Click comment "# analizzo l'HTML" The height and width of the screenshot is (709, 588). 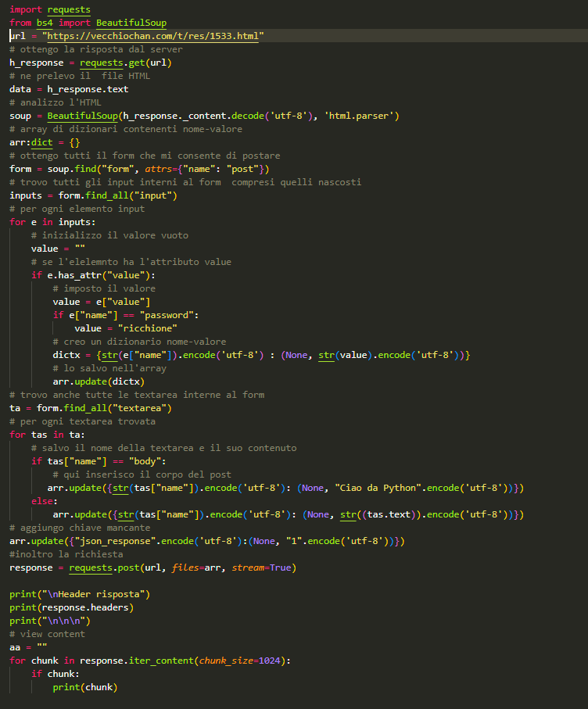pyautogui.click(x=56, y=102)
